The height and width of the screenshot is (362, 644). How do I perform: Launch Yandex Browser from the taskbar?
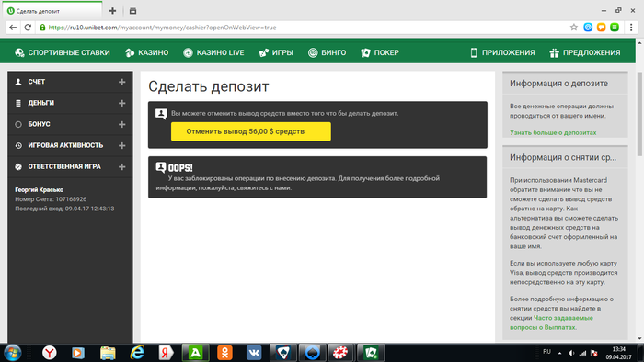[50, 353]
